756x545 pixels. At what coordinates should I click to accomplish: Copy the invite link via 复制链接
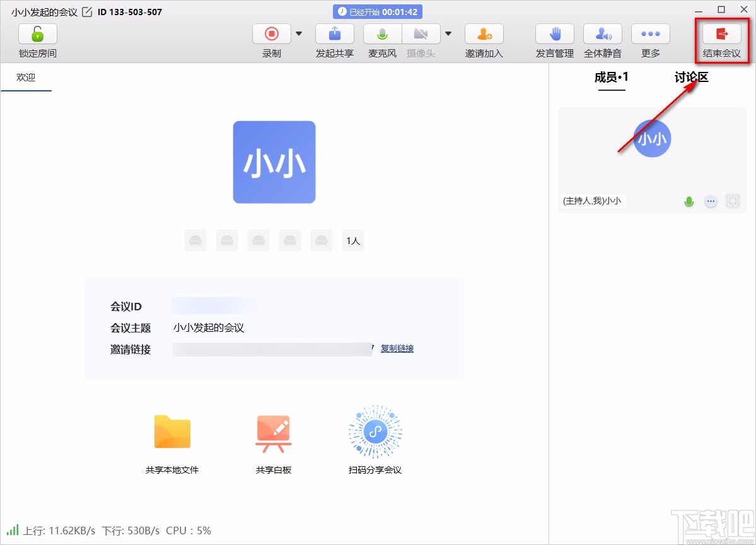point(397,348)
